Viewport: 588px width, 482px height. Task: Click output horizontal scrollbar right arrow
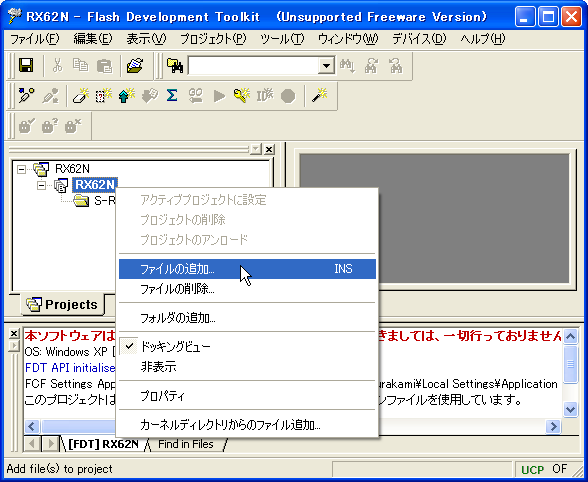[x=553, y=426]
